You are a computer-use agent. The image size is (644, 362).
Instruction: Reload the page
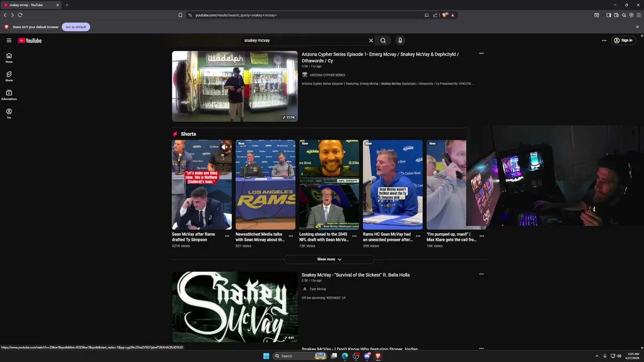[20, 15]
